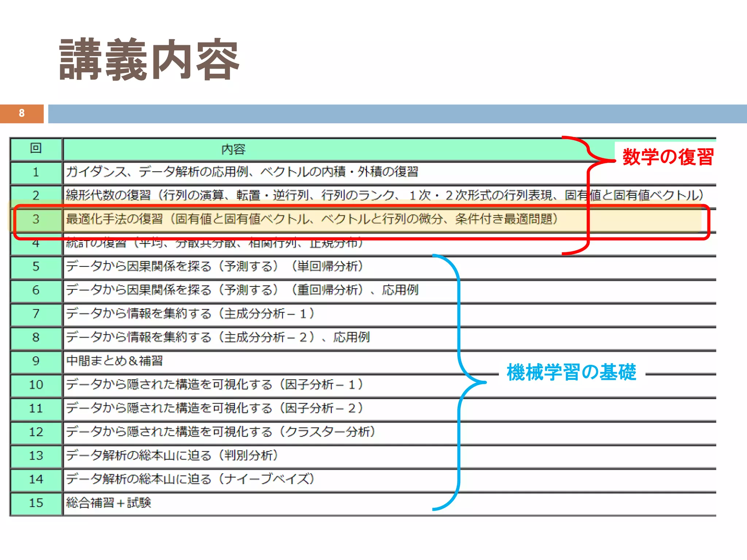Screen dimensions: 747x560
Task: Click the blue horizontal header bar
Action: 397,114
